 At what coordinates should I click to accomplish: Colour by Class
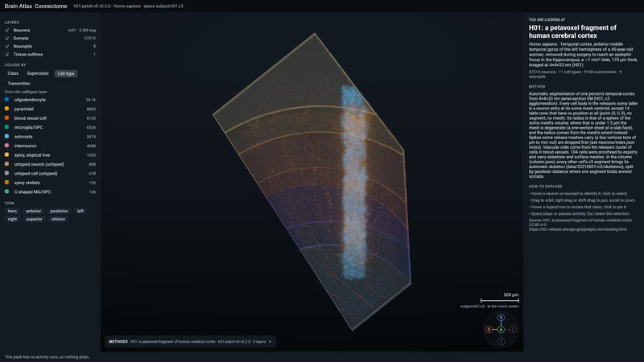click(x=13, y=73)
